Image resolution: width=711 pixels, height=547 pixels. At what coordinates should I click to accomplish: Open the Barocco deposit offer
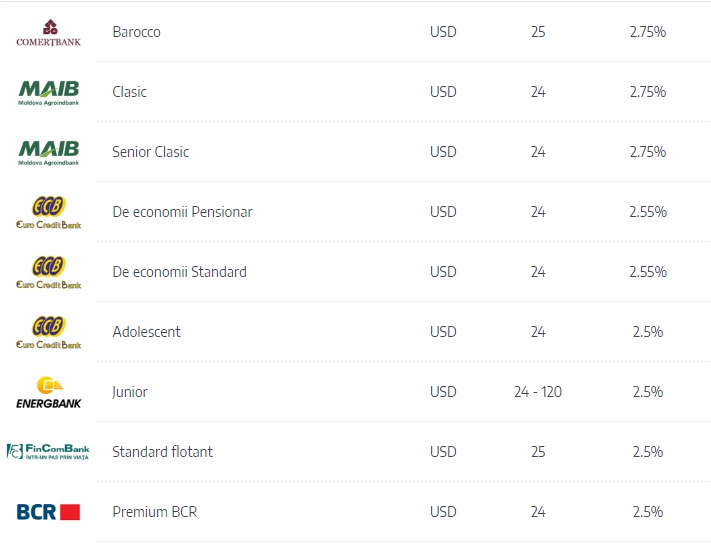(x=136, y=32)
